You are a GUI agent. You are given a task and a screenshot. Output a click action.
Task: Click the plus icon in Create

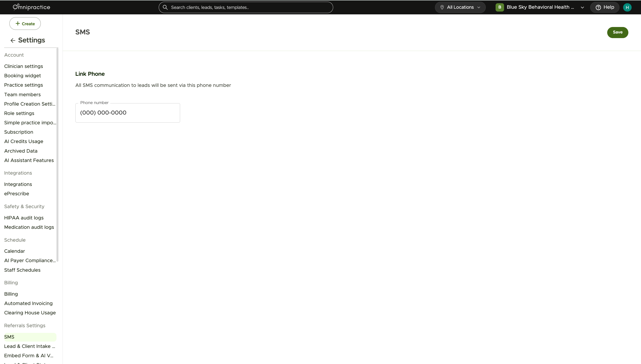17,24
